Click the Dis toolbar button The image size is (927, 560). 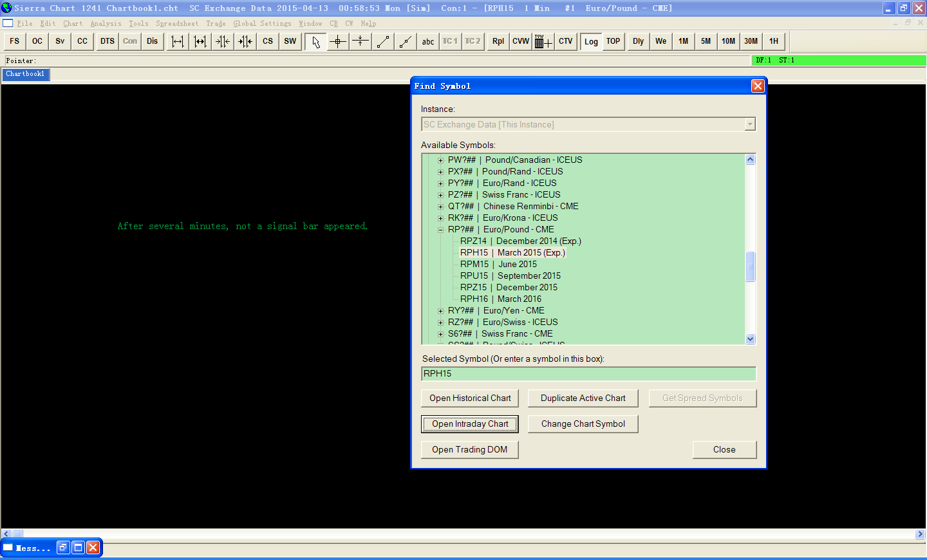(152, 41)
